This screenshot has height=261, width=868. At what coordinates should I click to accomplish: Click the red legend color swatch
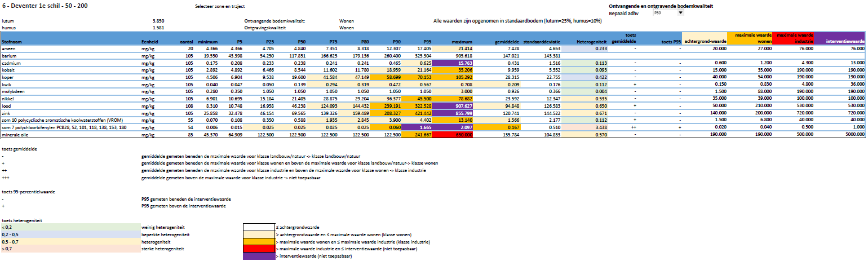click(258, 249)
